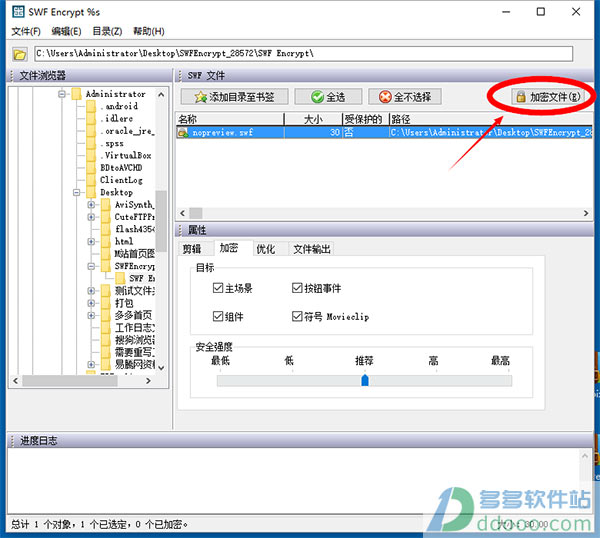This screenshot has width=600, height=538.
Task: Switch to the 文件输出 tab
Action: click(x=312, y=249)
